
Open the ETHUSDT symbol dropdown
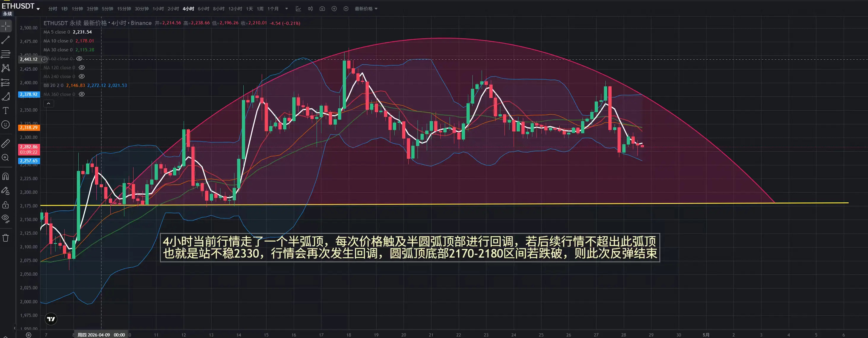(38, 9)
